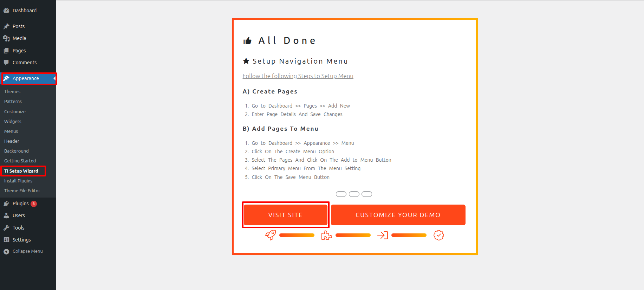Click the Dashboard gauge icon

[6, 11]
